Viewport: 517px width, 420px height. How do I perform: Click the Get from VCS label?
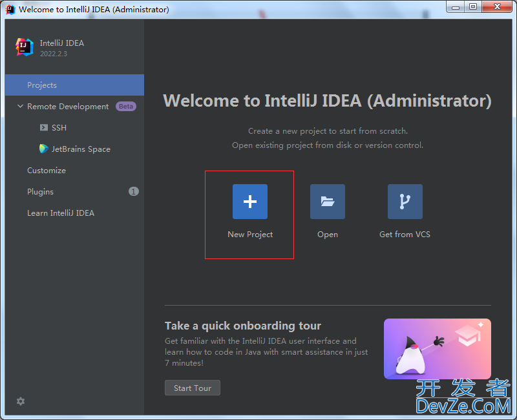click(x=405, y=235)
